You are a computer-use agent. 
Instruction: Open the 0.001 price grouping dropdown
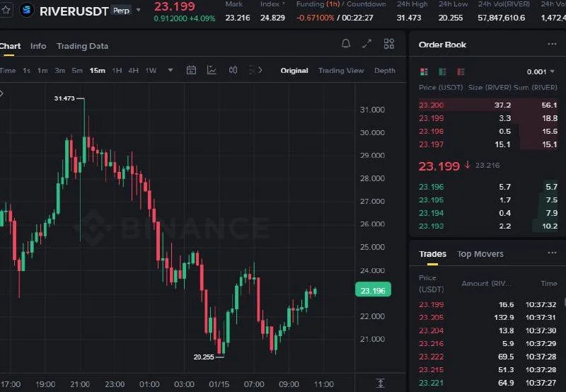pos(541,72)
